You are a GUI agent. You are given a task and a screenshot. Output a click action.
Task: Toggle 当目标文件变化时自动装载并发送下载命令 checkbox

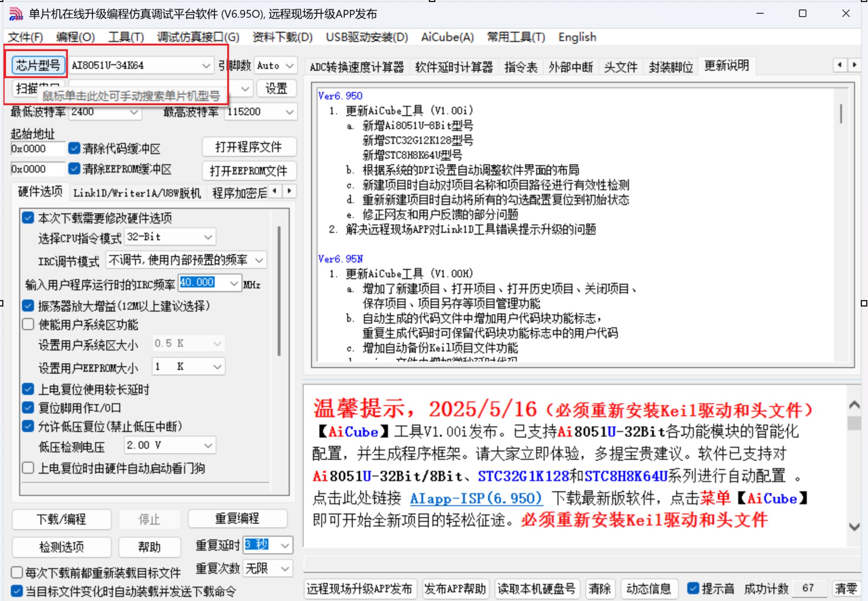coord(17,591)
